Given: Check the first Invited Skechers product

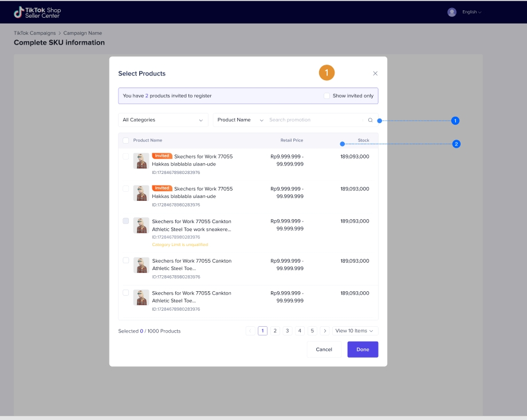Looking at the screenshot, I should click(x=126, y=156).
